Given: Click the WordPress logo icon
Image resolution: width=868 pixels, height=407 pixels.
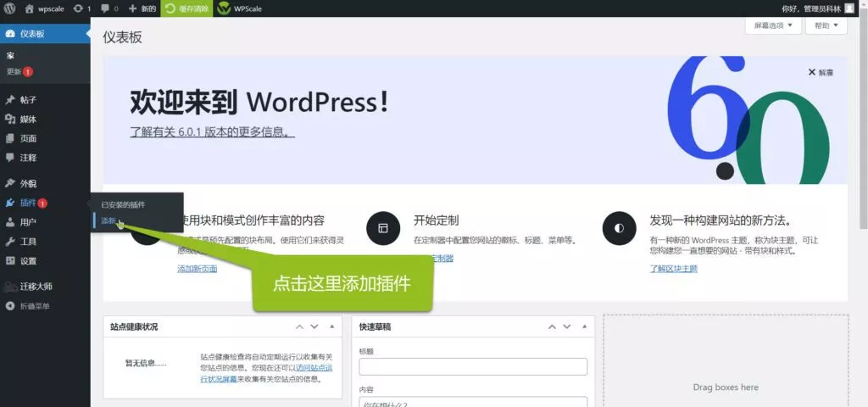Looking at the screenshot, I should [9, 8].
